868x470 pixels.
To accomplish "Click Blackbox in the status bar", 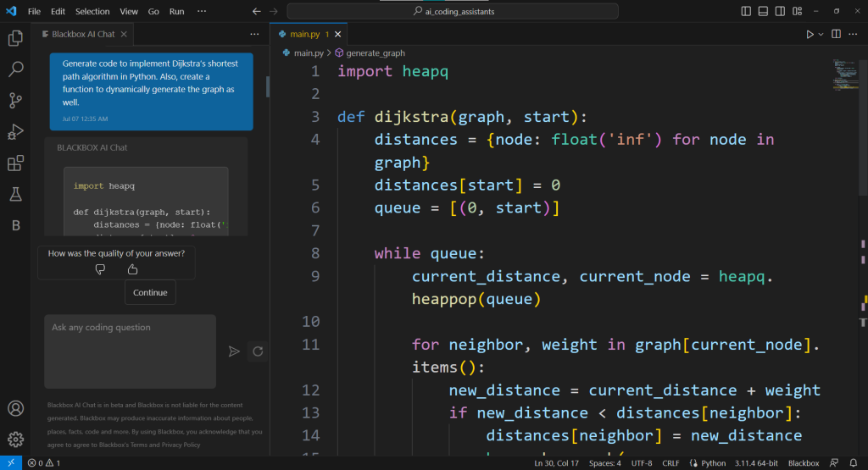I will point(804,463).
